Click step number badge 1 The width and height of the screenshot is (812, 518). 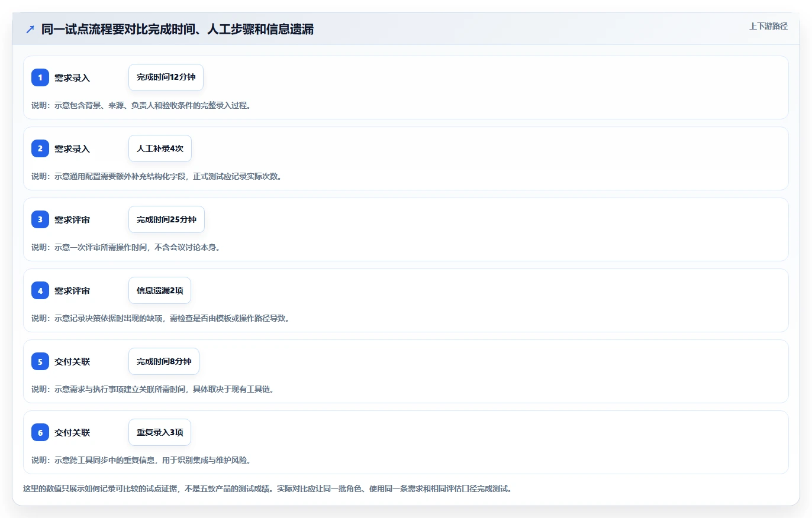(x=40, y=77)
